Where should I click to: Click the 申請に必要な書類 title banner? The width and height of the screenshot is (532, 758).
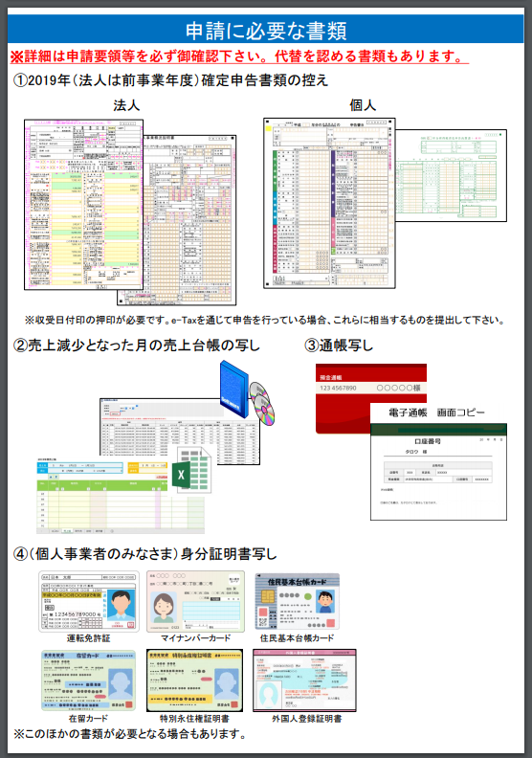266,30
